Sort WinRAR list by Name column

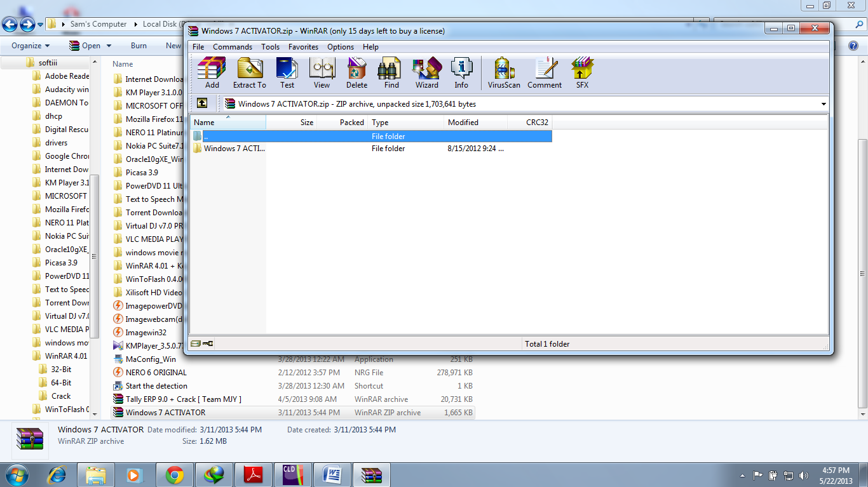pos(227,123)
